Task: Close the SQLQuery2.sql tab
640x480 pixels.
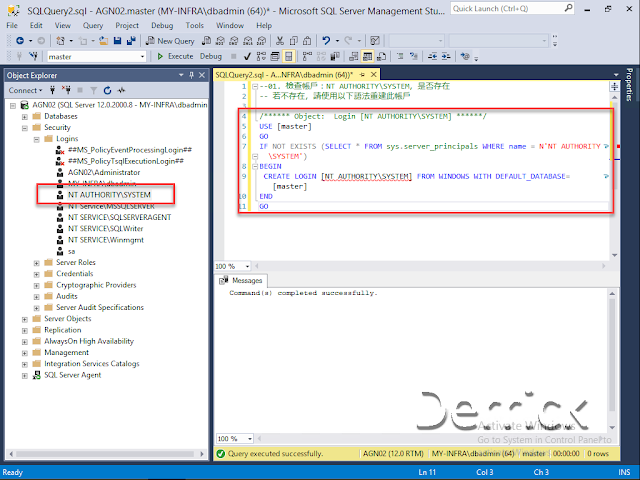Action: [x=373, y=75]
